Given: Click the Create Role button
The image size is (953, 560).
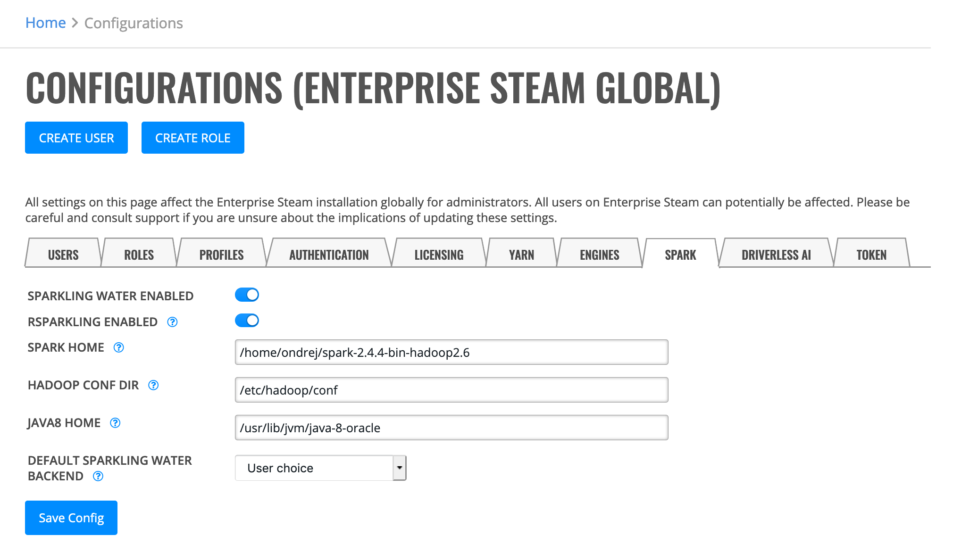Looking at the screenshot, I should [193, 138].
